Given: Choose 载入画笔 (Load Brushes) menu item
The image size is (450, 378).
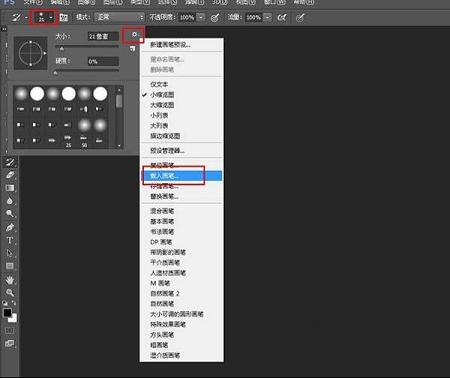Looking at the screenshot, I should [x=182, y=176].
